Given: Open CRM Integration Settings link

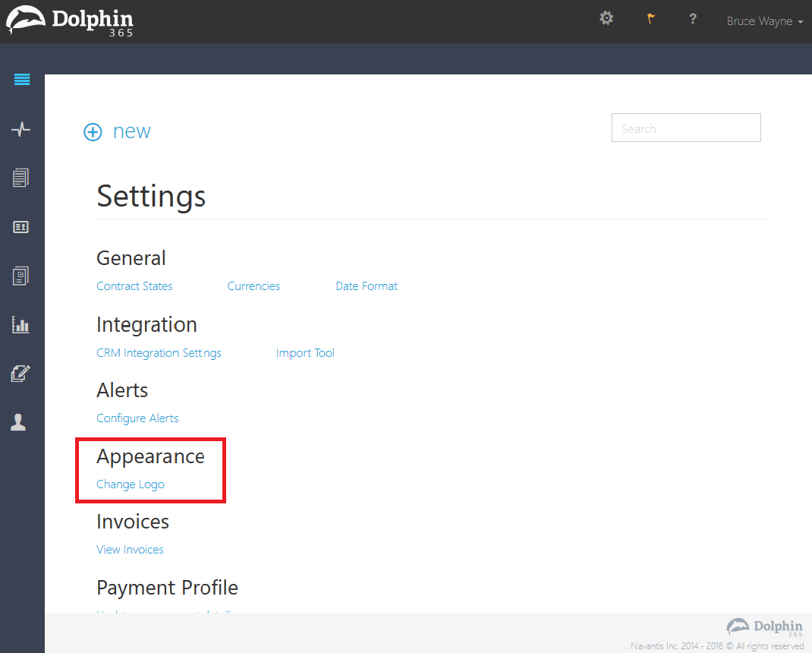Looking at the screenshot, I should 159,353.
